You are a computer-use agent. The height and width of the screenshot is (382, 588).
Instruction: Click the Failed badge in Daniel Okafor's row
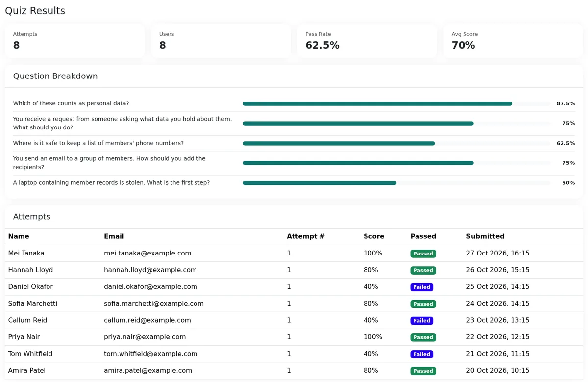(422, 287)
